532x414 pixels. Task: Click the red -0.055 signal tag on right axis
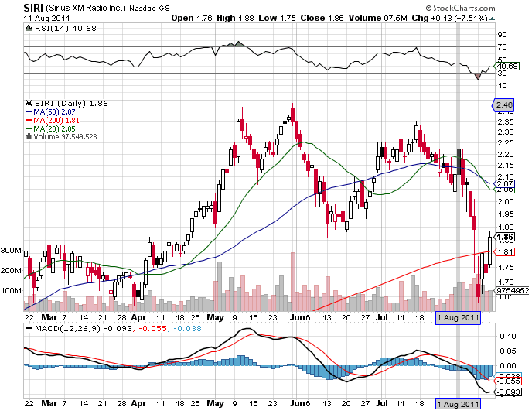tap(508, 381)
